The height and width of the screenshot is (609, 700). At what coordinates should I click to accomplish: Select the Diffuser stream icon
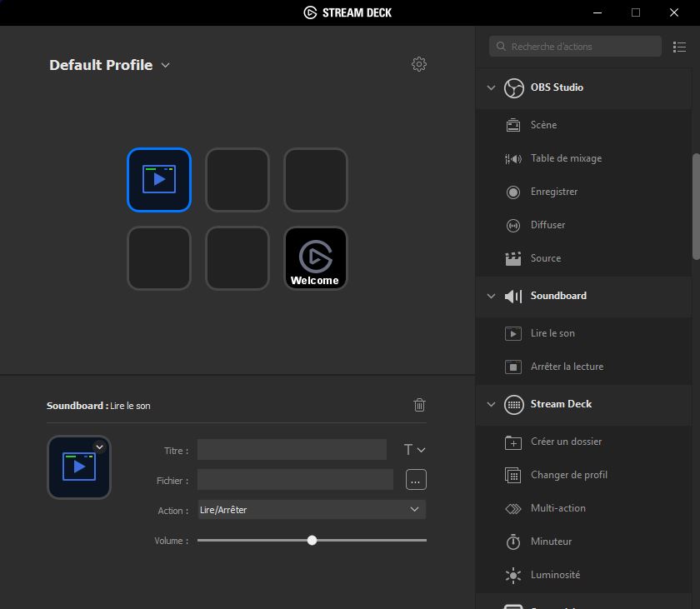click(x=513, y=225)
